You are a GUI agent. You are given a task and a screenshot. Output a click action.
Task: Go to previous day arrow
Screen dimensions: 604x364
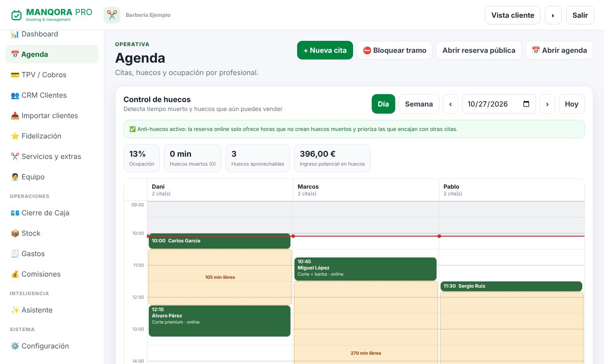450,104
